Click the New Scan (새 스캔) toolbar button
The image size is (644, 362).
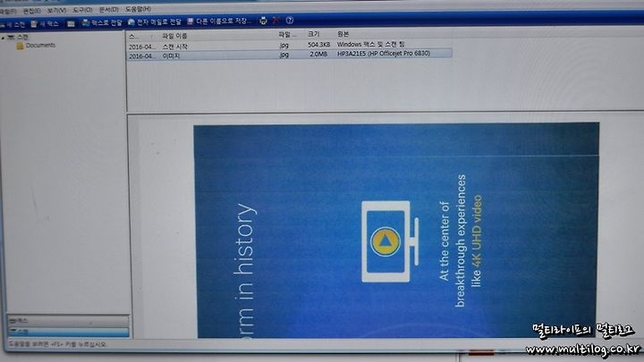coord(13,25)
